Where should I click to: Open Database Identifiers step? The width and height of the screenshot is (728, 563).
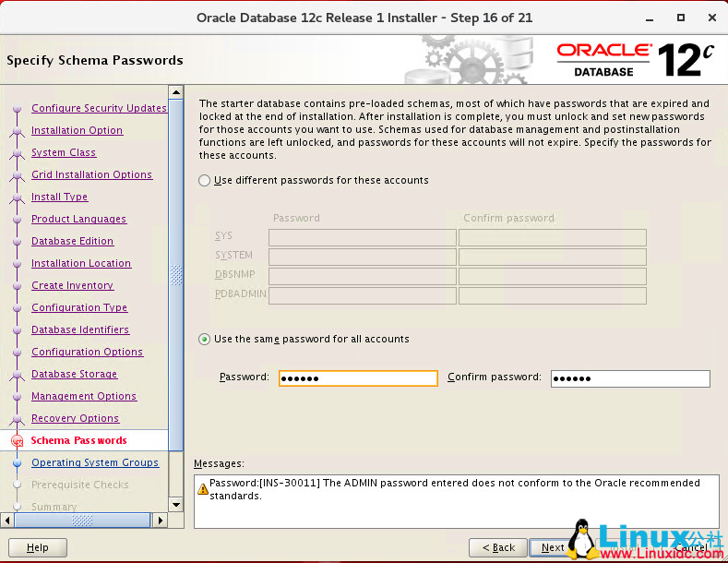[80, 329]
